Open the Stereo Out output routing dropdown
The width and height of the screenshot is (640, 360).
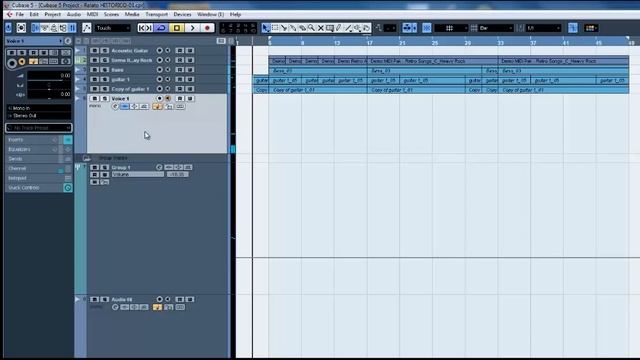(39, 116)
